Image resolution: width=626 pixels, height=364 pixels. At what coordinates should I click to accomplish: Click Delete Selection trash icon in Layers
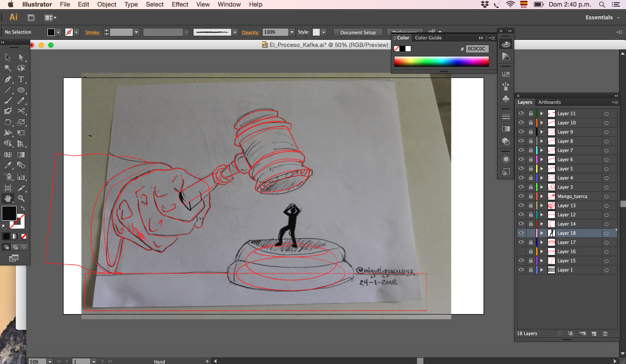click(x=605, y=333)
